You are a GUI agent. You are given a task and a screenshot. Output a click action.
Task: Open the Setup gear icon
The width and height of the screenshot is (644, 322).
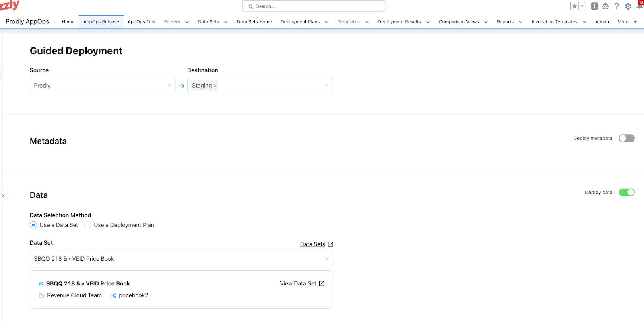click(x=628, y=6)
